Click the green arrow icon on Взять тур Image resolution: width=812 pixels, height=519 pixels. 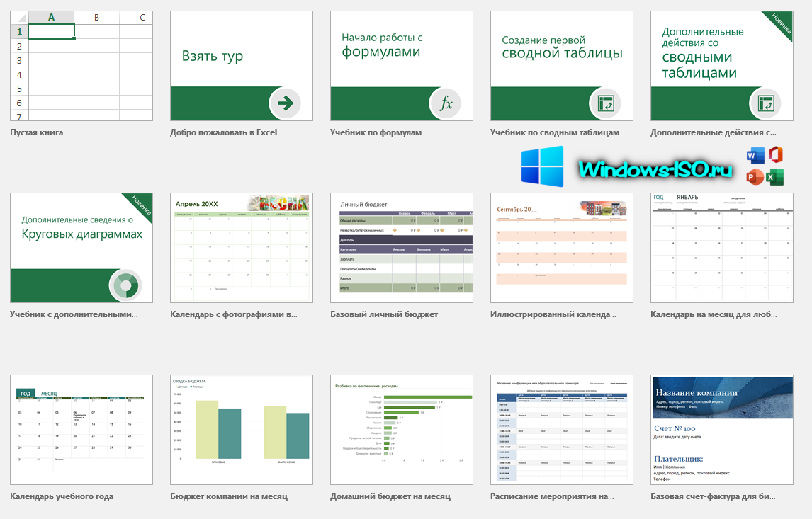pos(286,103)
